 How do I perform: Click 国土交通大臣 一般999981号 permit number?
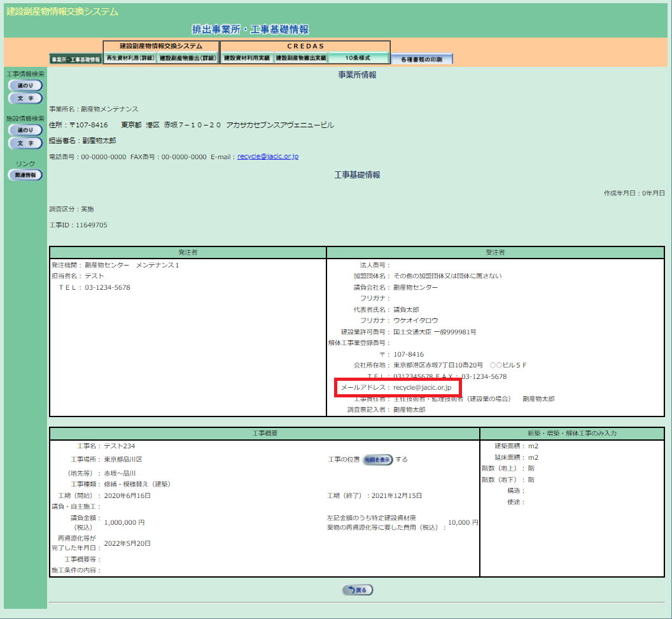435,332
